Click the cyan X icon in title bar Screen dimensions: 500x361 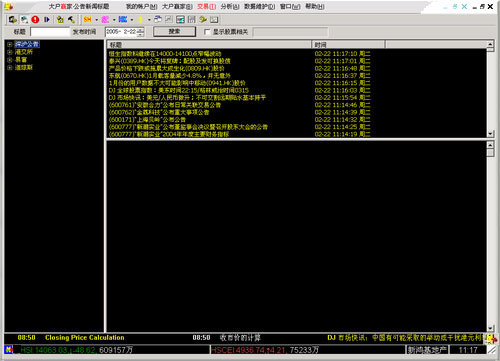(x=464, y=6)
